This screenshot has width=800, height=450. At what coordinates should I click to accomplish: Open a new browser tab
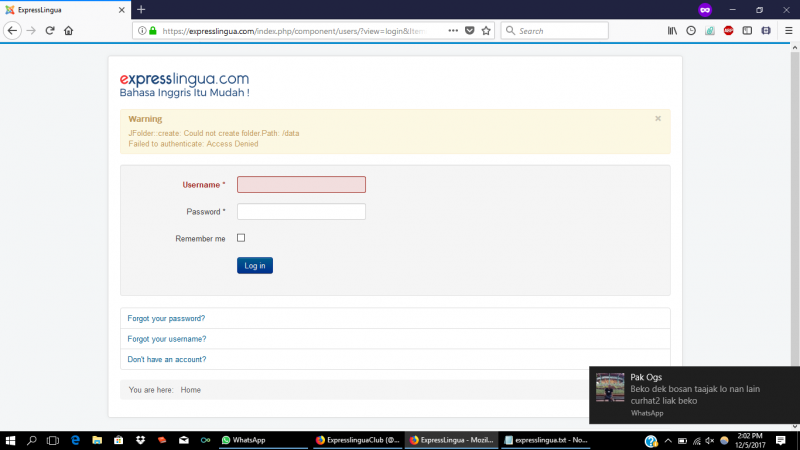coord(141,9)
